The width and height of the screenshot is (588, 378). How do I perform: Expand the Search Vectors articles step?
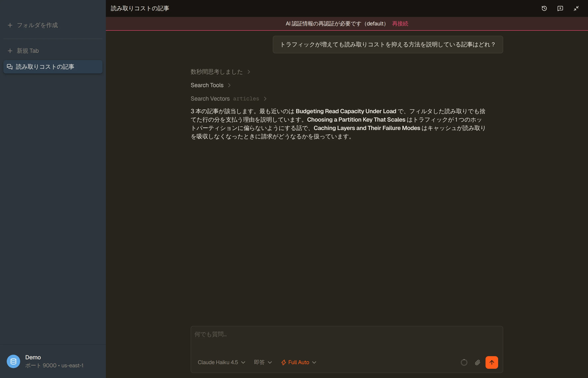coord(229,98)
